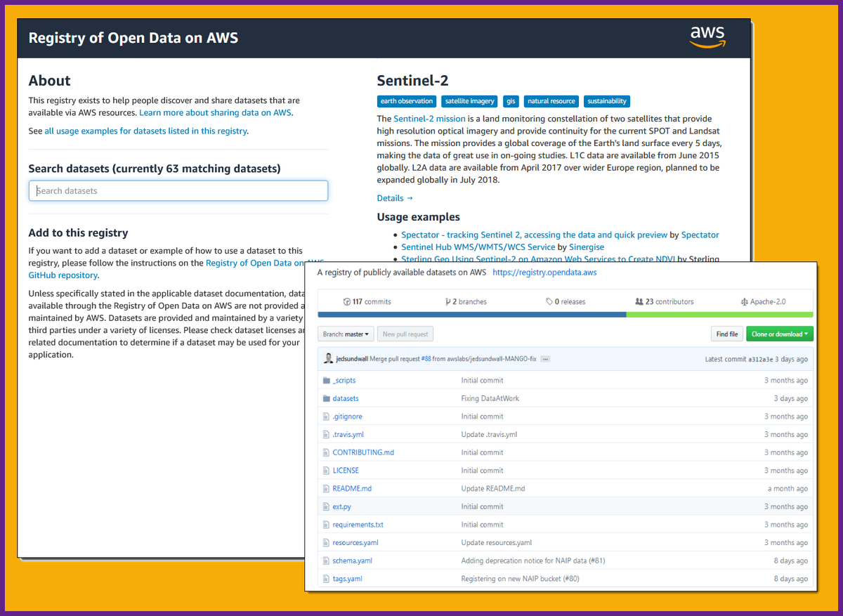Select the natural resource tag
This screenshot has height=616, width=843.
551,101
